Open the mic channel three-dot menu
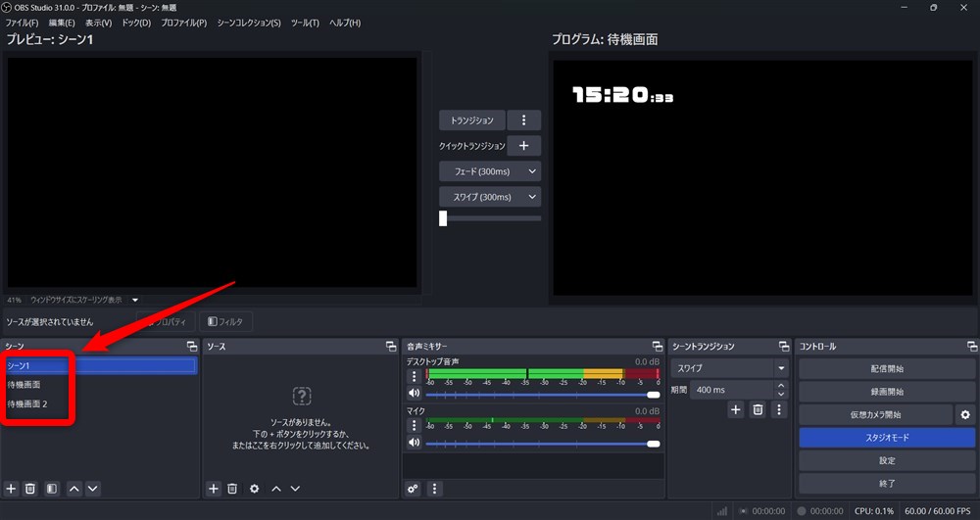Image resolution: width=980 pixels, height=520 pixels. [414, 425]
